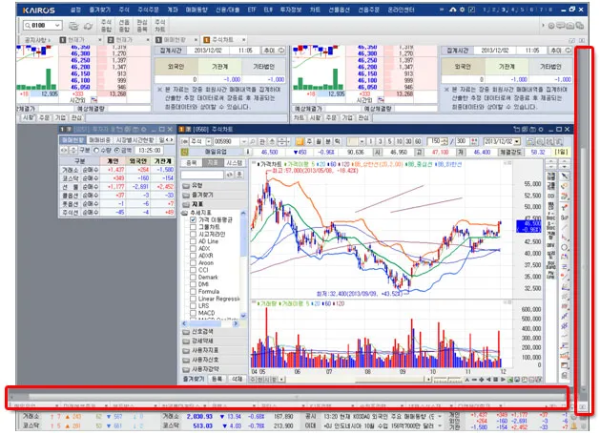Open the stock code 005990 dropdown arrow

point(243,142)
